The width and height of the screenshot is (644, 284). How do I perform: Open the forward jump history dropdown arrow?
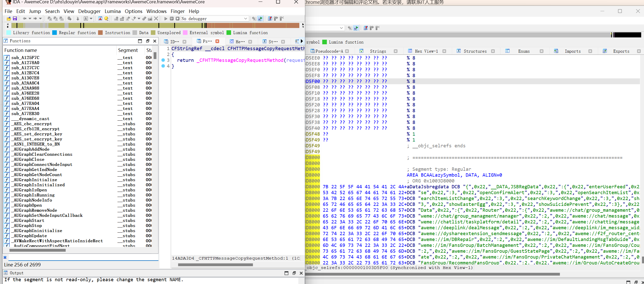click(x=40, y=19)
